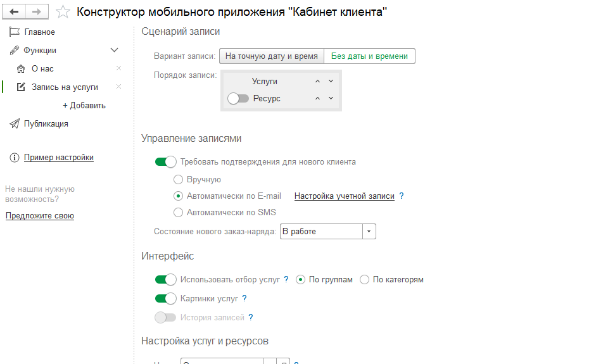Remove the 'Запись на услуги' function item
The image size is (596, 364).
[x=118, y=87]
